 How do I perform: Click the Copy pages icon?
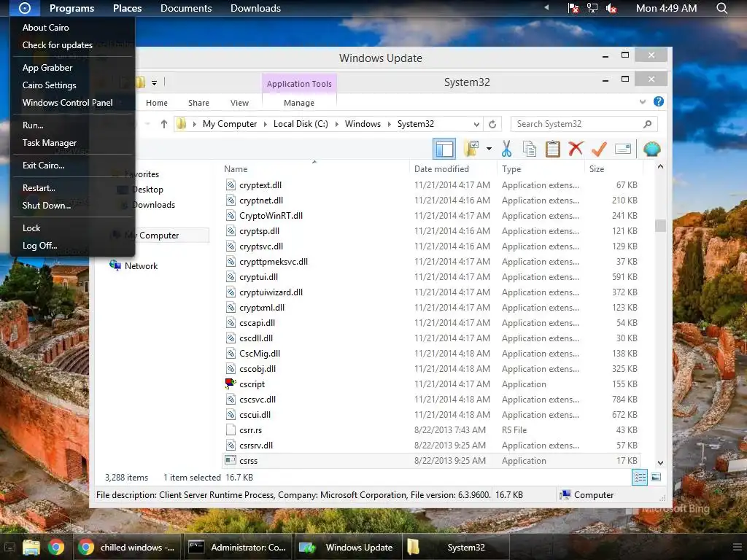coord(530,149)
